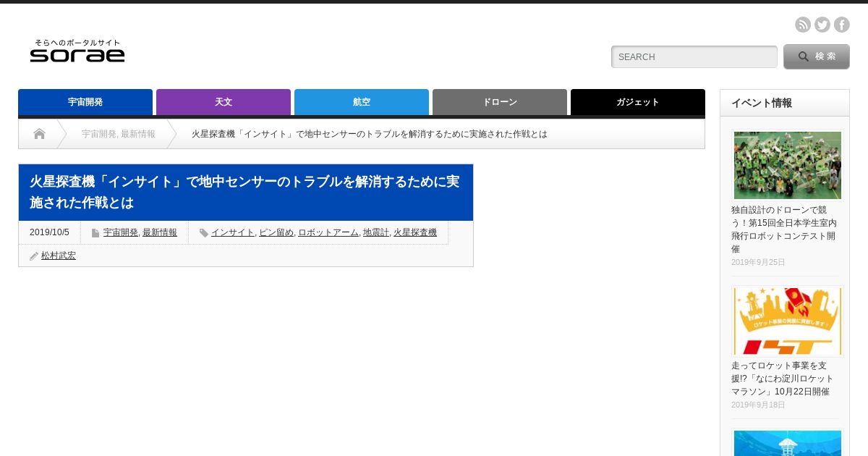Open 宇宙開発 category link in post meta
Viewport: 868px width, 456px height.
click(120, 232)
